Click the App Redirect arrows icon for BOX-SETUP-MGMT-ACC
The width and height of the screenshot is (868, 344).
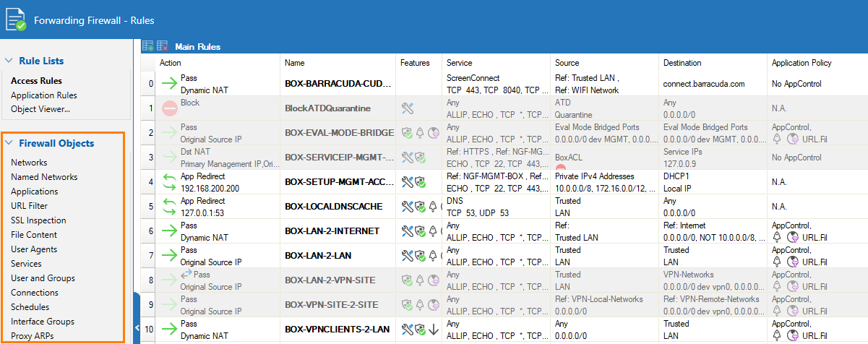click(170, 182)
